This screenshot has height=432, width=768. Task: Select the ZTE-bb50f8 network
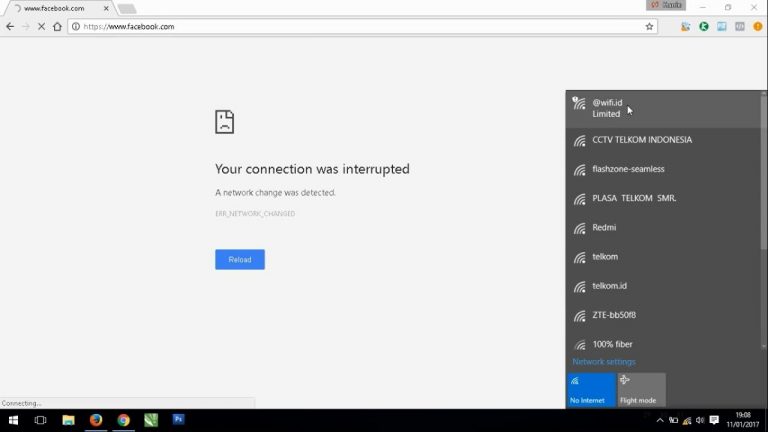point(663,315)
